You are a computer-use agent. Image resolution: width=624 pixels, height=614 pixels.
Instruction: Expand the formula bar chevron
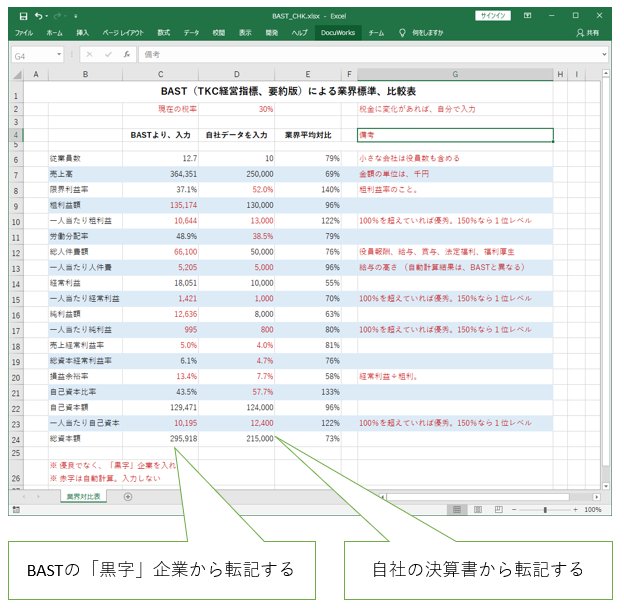(604, 55)
